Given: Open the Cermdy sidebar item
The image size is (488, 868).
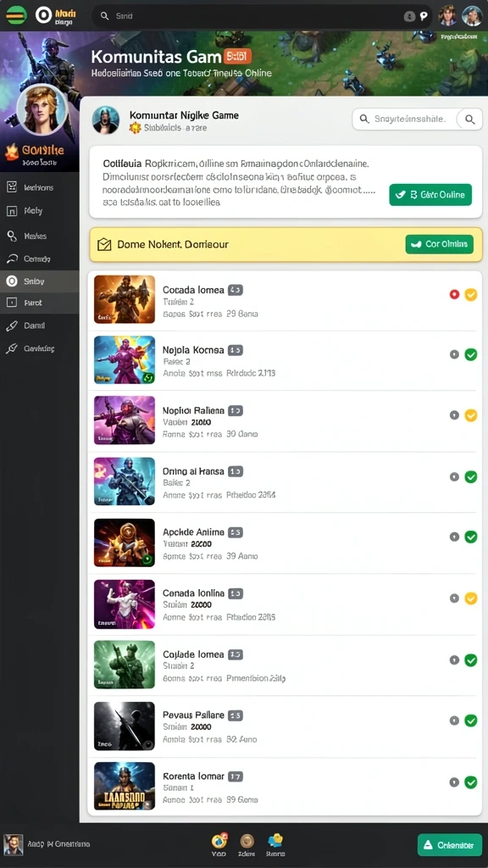Looking at the screenshot, I should 39,259.
